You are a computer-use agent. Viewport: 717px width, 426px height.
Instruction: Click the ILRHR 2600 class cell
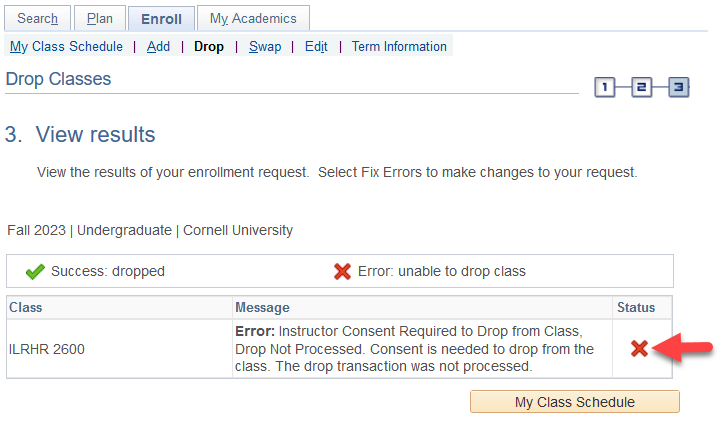[x=45, y=349]
